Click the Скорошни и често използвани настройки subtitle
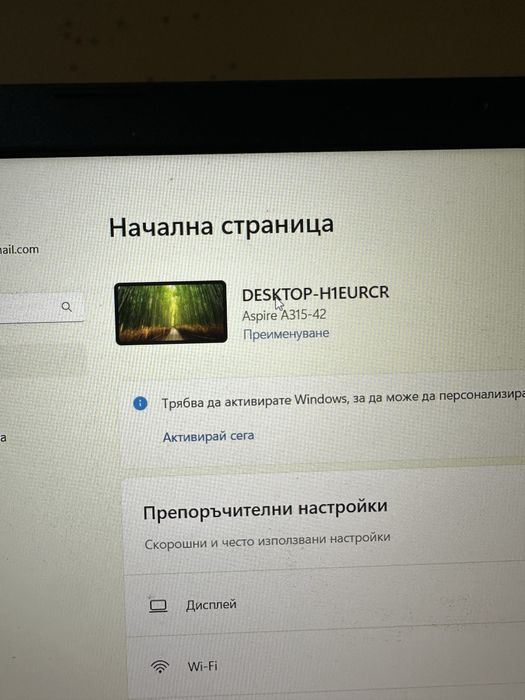This screenshot has width=525, height=700. [x=267, y=541]
